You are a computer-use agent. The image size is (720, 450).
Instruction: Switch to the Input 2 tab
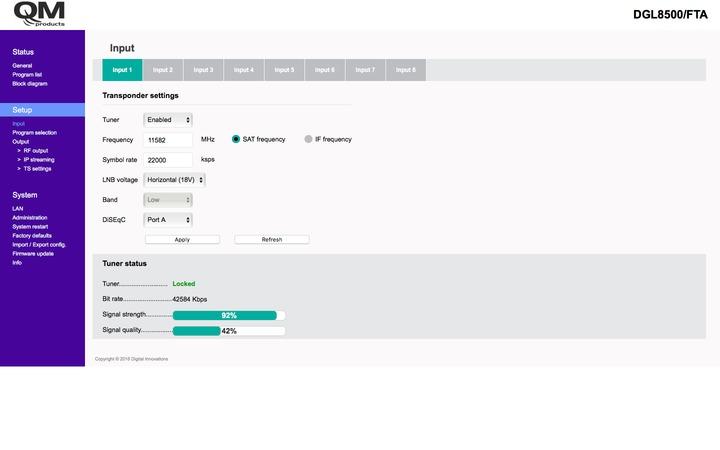point(162,70)
